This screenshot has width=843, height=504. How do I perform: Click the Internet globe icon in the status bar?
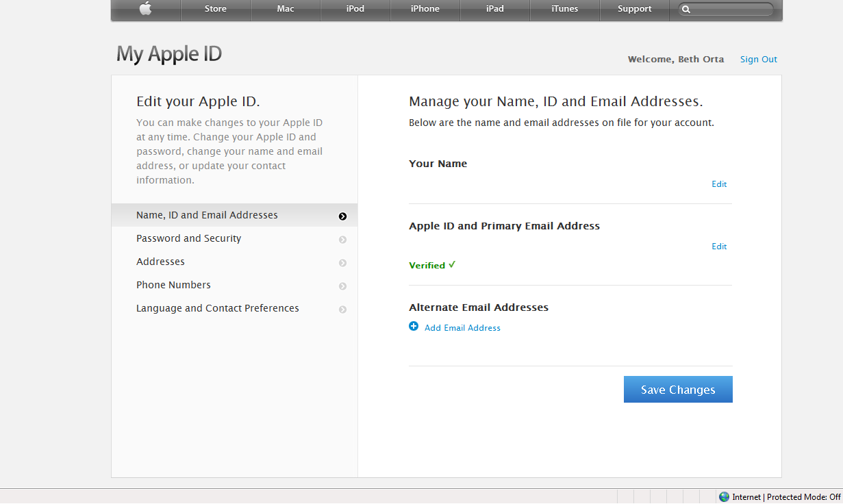point(724,496)
